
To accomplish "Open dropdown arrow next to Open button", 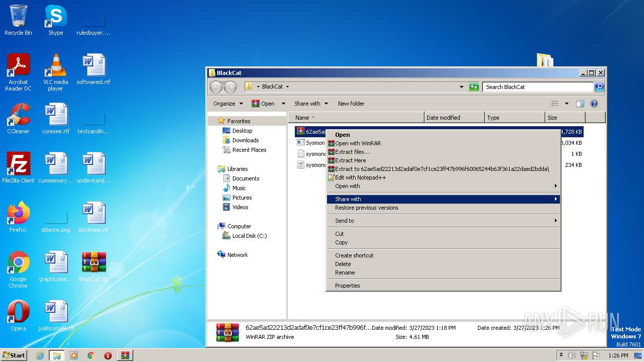I will (283, 104).
